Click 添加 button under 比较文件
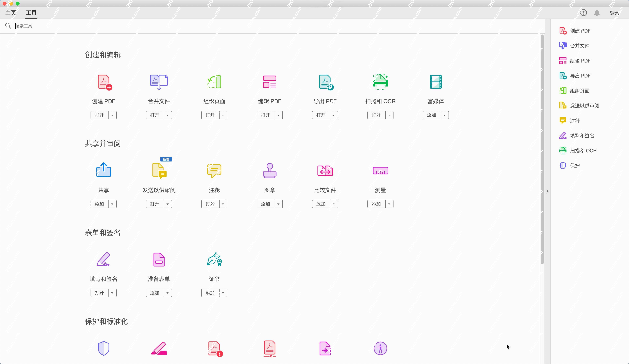629x364 pixels. click(x=321, y=204)
